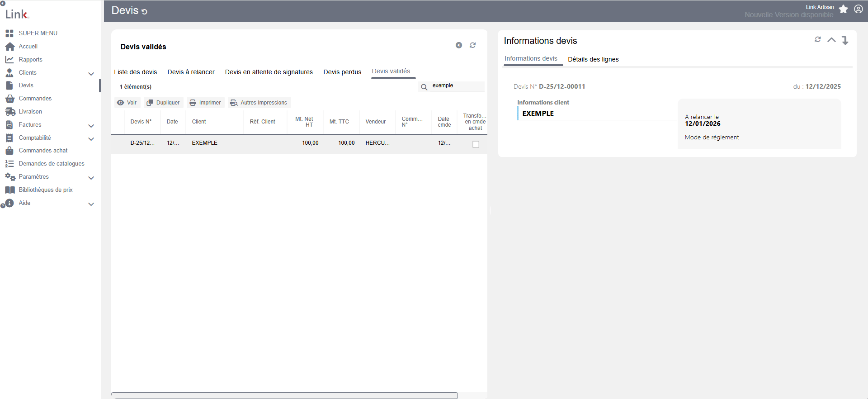Image resolution: width=868 pixels, height=399 pixels.
Task: Expand the Clients submenu
Action: pyautogui.click(x=91, y=74)
